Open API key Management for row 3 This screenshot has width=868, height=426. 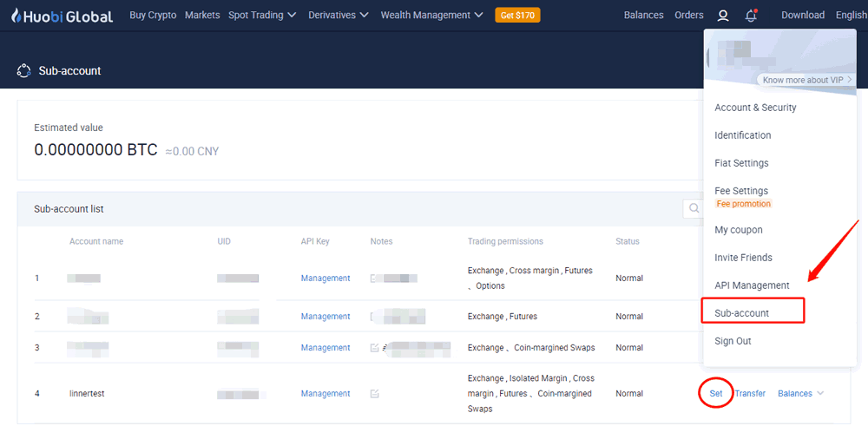coord(325,347)
